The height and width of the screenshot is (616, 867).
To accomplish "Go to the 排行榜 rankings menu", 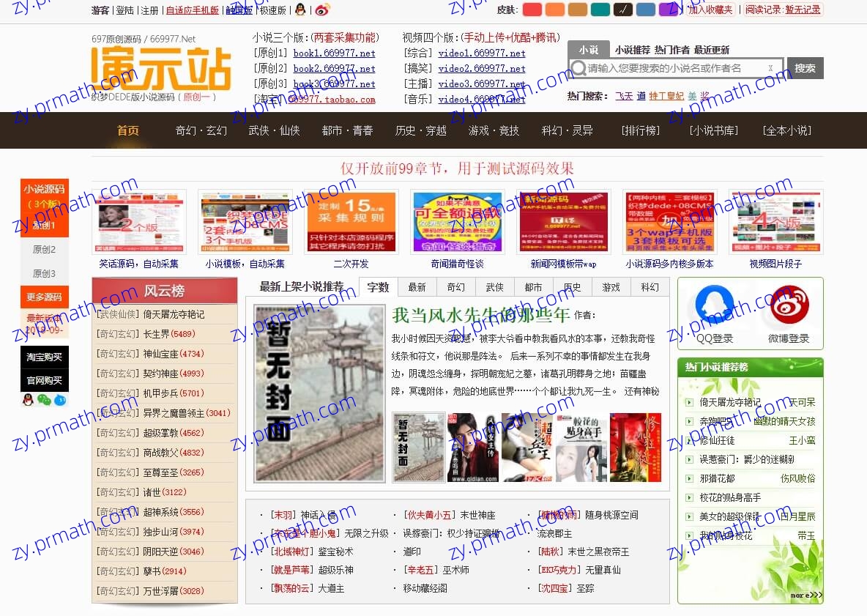I will (640, 130).
